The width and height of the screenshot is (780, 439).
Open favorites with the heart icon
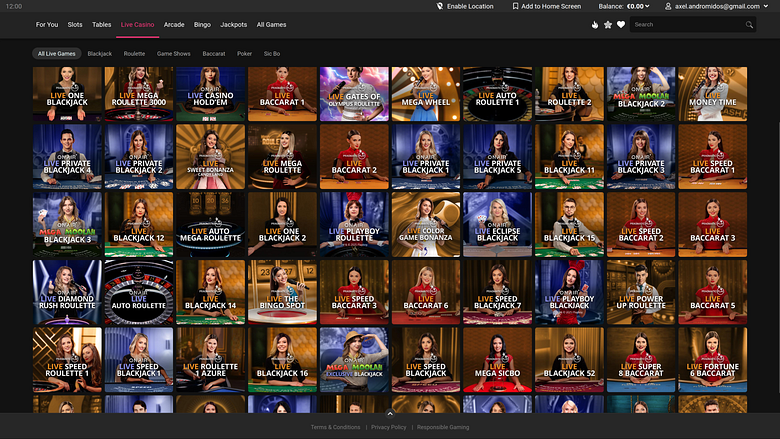[x=621, y=24]
